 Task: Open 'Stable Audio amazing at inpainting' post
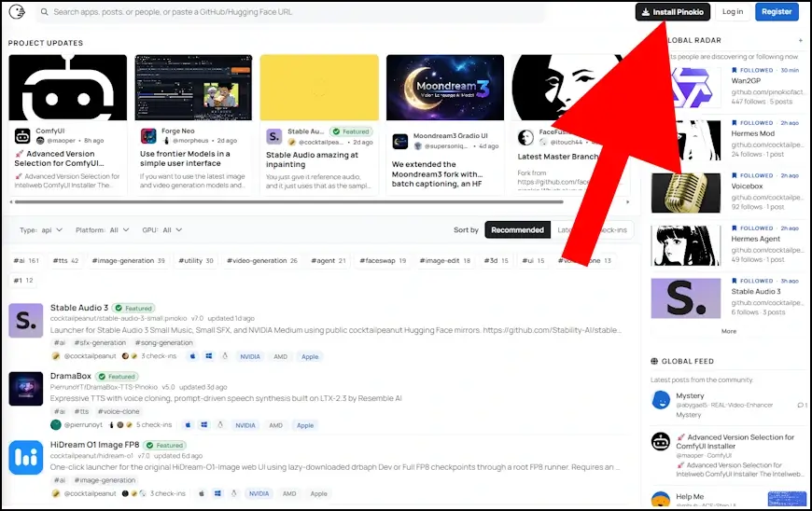click(x=312, y=159)
